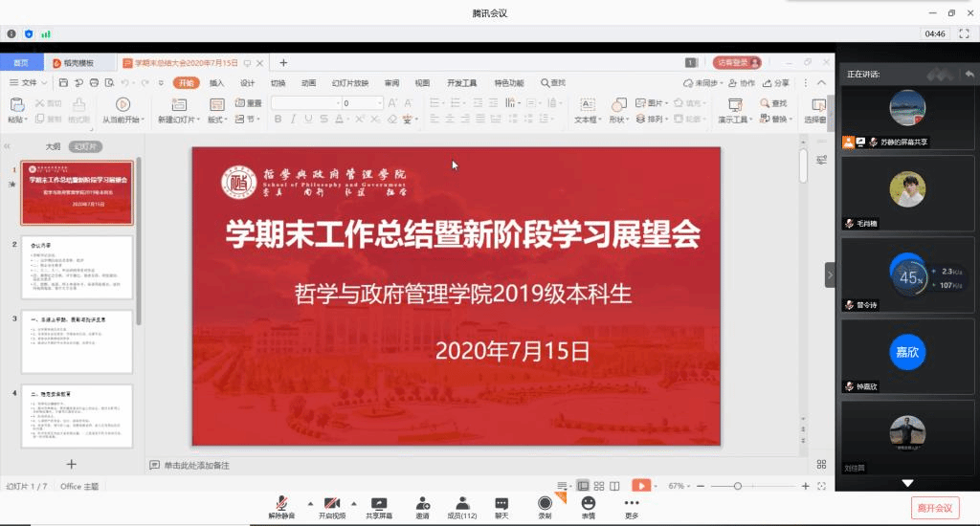Screen dimensions: 980x526
Task: Adjust zoom slider handle in status bar
Action: 738,486
